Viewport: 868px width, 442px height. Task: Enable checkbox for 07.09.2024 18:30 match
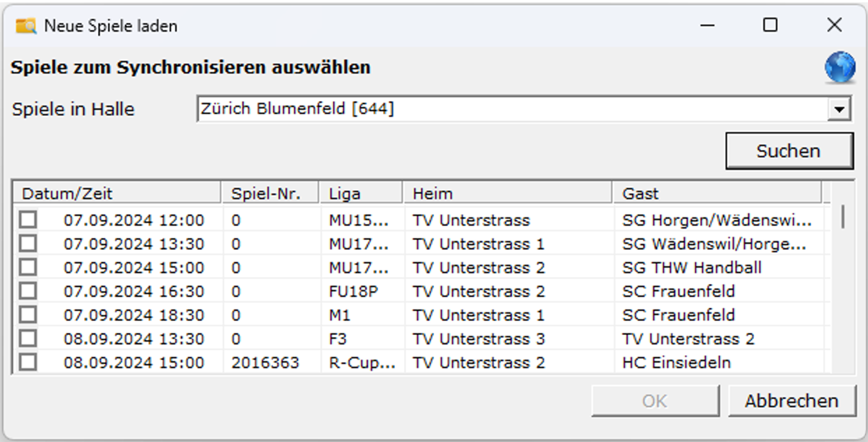pos(28,315)
